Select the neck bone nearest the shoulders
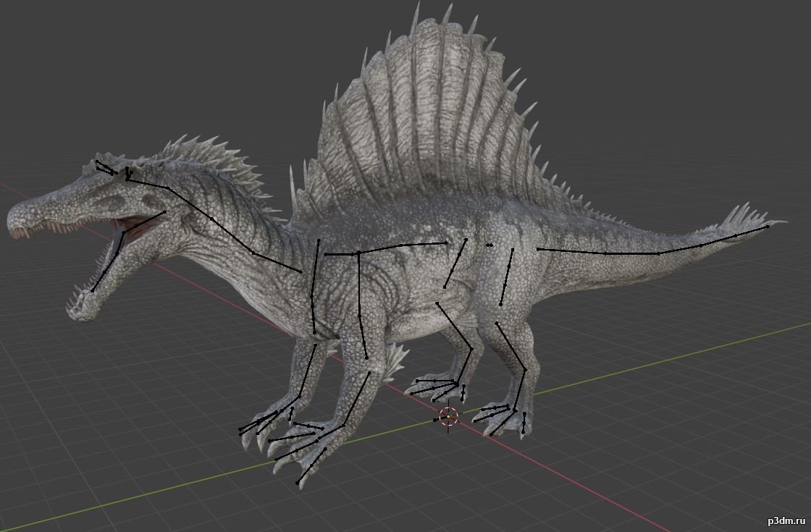 point(277,263)
